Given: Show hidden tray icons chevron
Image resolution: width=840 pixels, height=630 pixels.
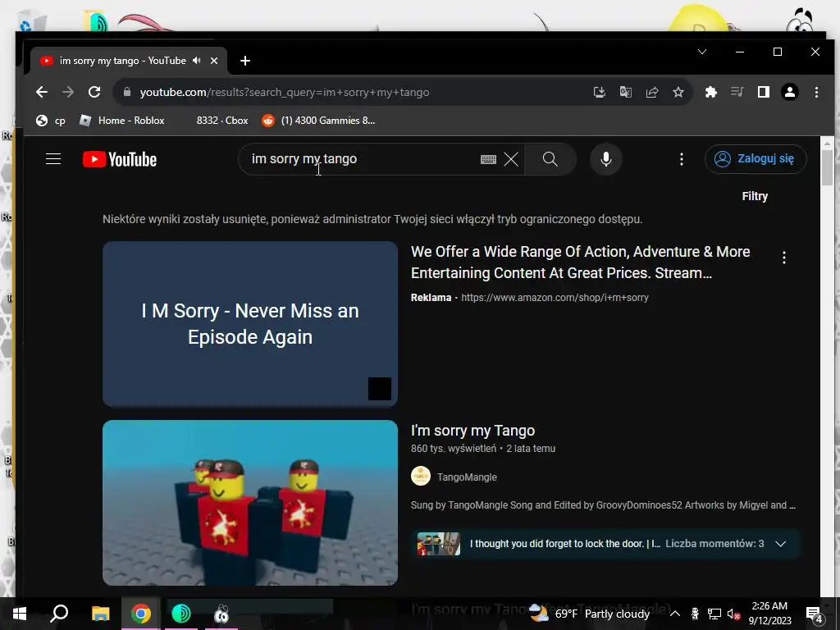Looking at the screenshot, I should click(x=675, y=614).
